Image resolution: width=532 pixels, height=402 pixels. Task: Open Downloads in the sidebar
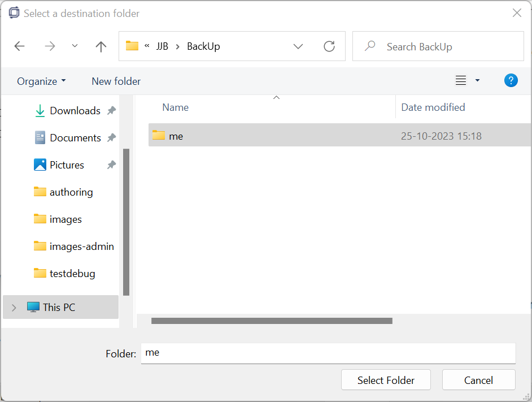coord(75,110)
